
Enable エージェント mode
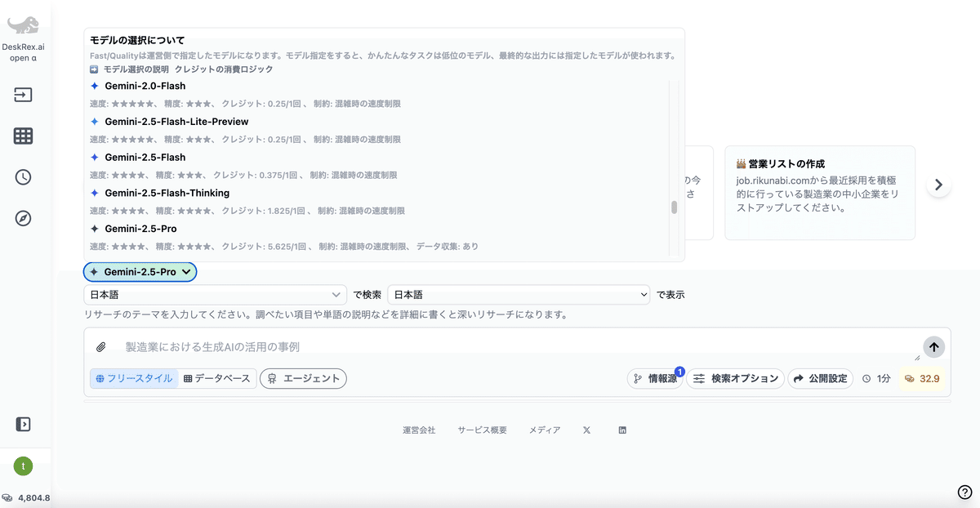point(303,378)
